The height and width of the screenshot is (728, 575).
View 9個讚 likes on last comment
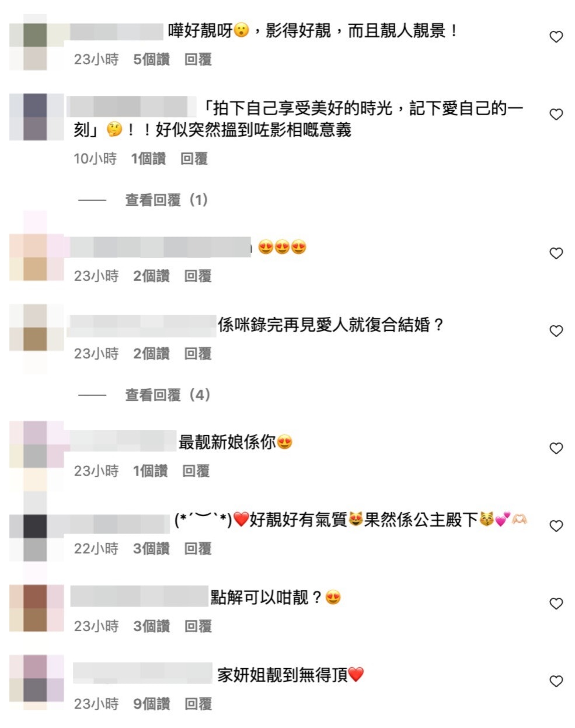click(x=151, y=704)
